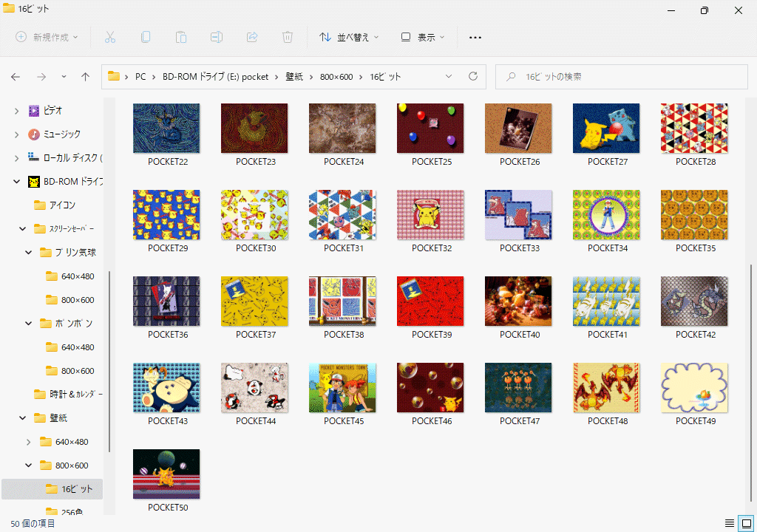This screenshot has height=532, width=757.
Task: Select the POCKET27 Pikachu and Bulbasaur thumbnail
Action: [606, 128]
